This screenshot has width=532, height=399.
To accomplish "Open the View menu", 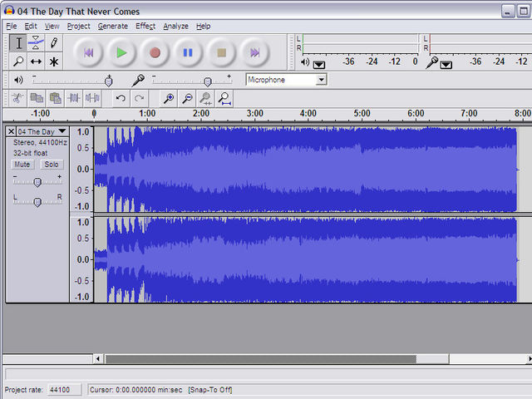I will pos(52,26).
